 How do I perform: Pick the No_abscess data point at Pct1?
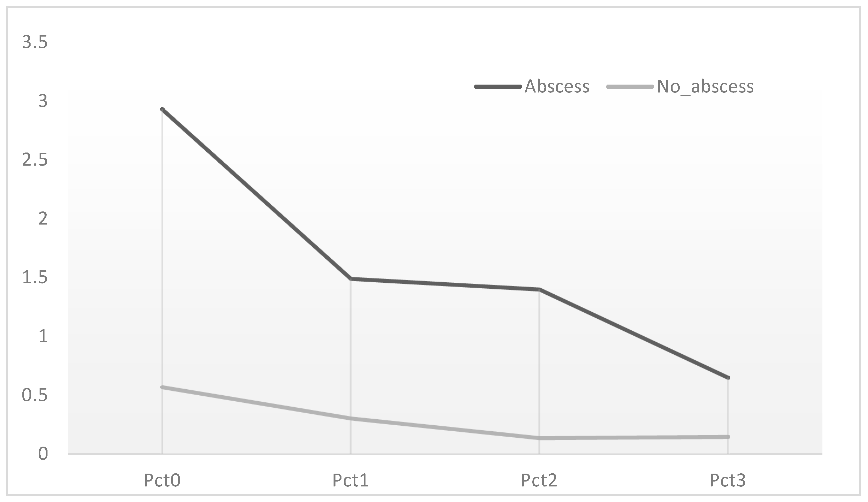pos(351,419)
